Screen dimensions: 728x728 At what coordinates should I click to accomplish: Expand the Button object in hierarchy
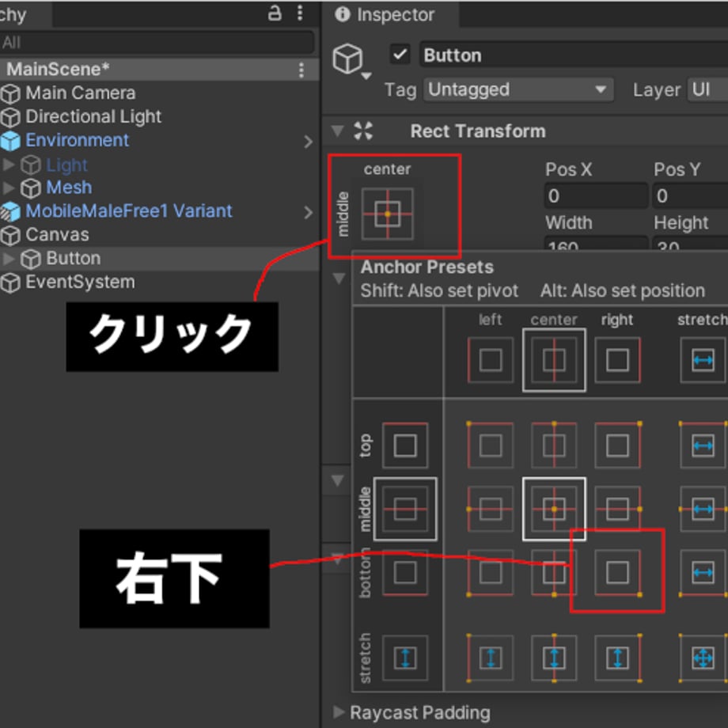click(8, 258)
